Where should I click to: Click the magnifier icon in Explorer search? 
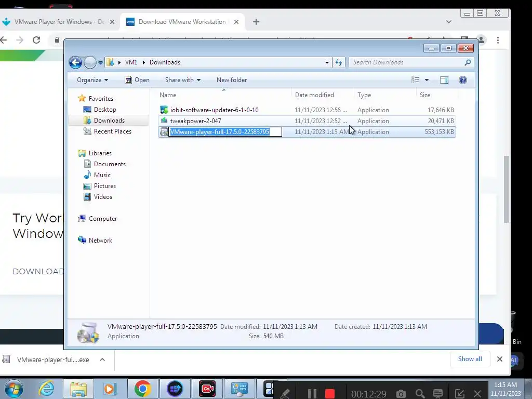pos(468,62)
